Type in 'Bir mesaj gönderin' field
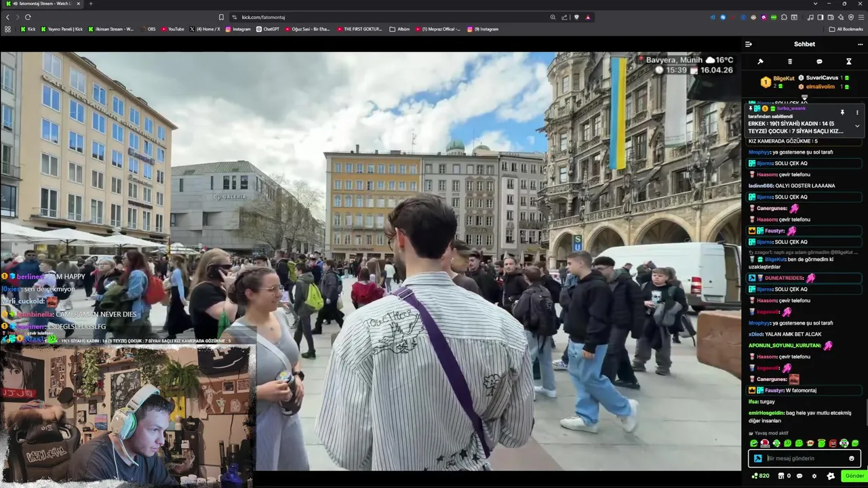The height and width of the screenshot is (488, 868). tap(805, 459)
